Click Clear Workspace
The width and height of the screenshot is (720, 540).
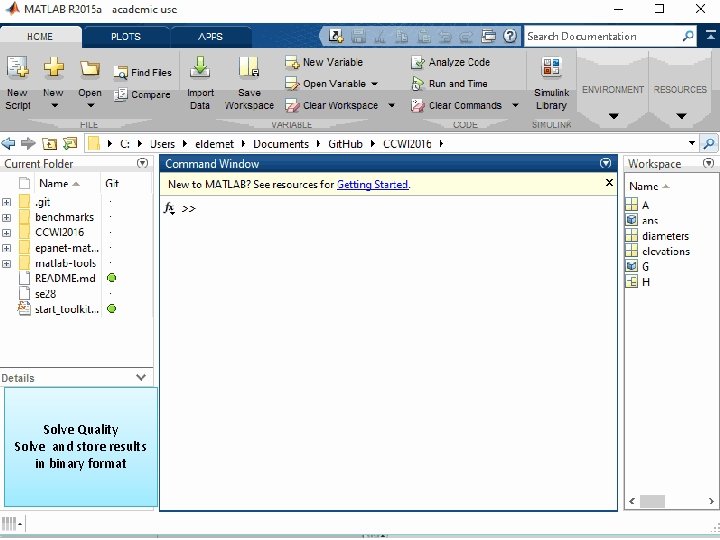332,106
